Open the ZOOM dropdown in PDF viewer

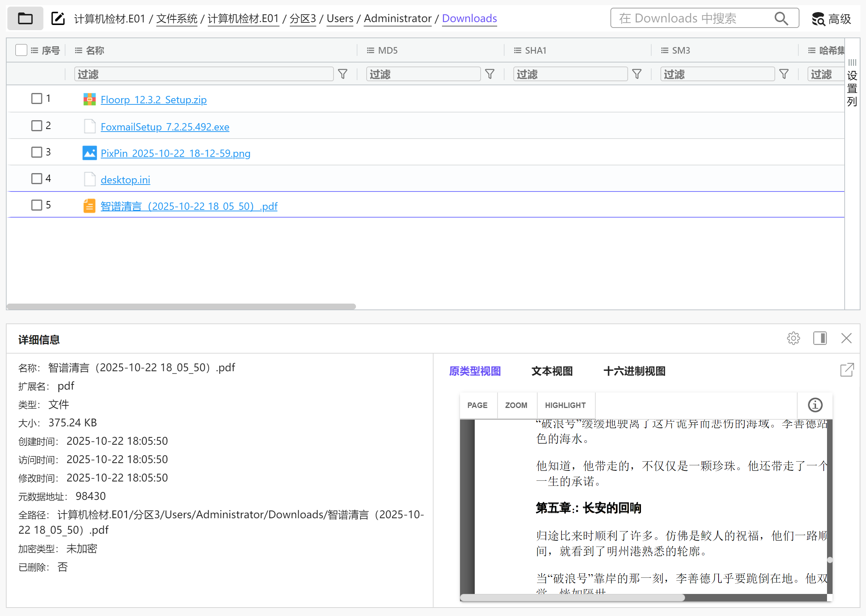tap(516, 405)
